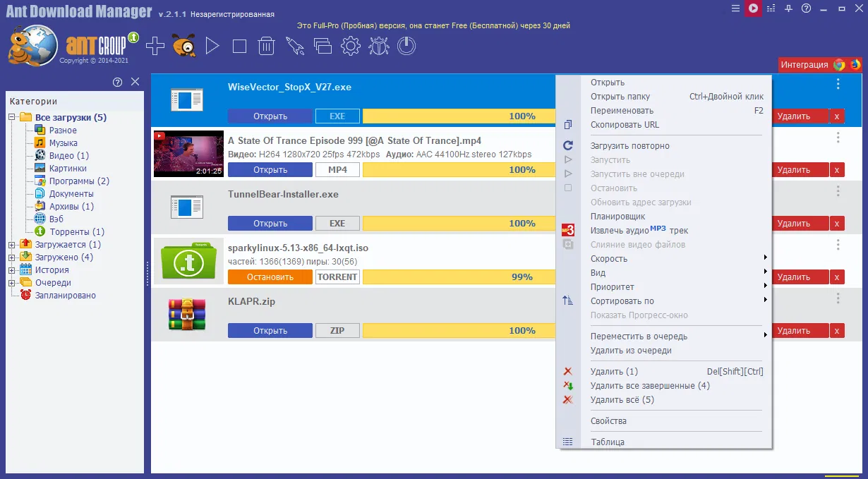868x479 pixels.
Task: Select Загрузить повторно menu entry
Action: click(664, 146)
